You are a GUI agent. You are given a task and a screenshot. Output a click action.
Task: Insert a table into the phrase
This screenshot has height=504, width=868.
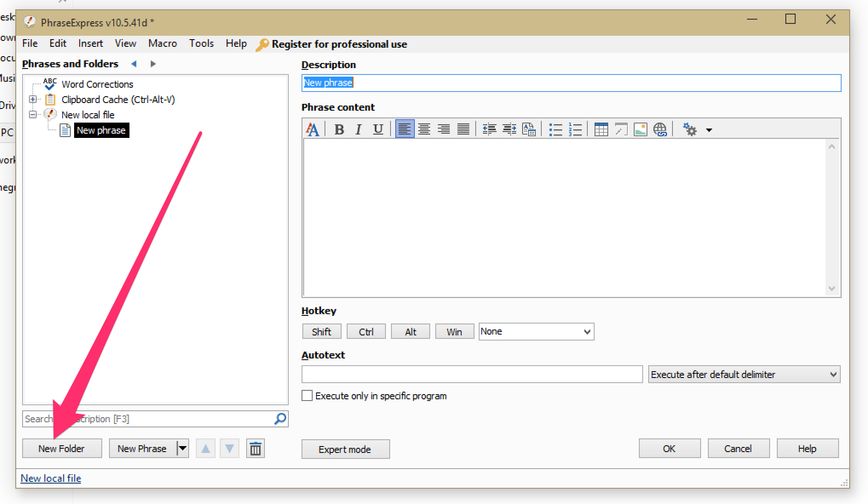point(601,129)
